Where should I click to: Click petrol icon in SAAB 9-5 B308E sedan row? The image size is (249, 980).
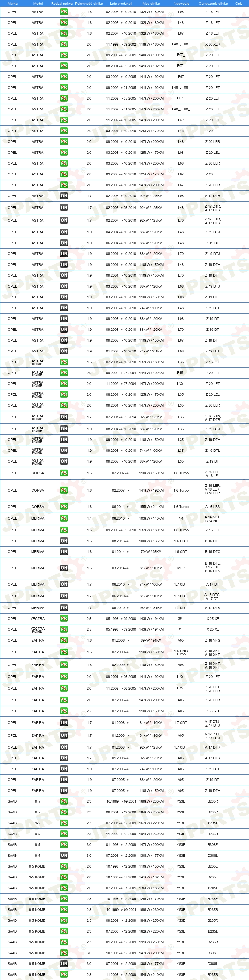[x=64, y=845]
